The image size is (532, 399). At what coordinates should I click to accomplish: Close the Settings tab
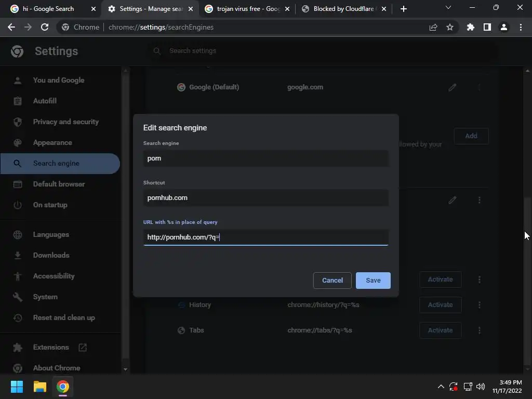tap(191, 9)
